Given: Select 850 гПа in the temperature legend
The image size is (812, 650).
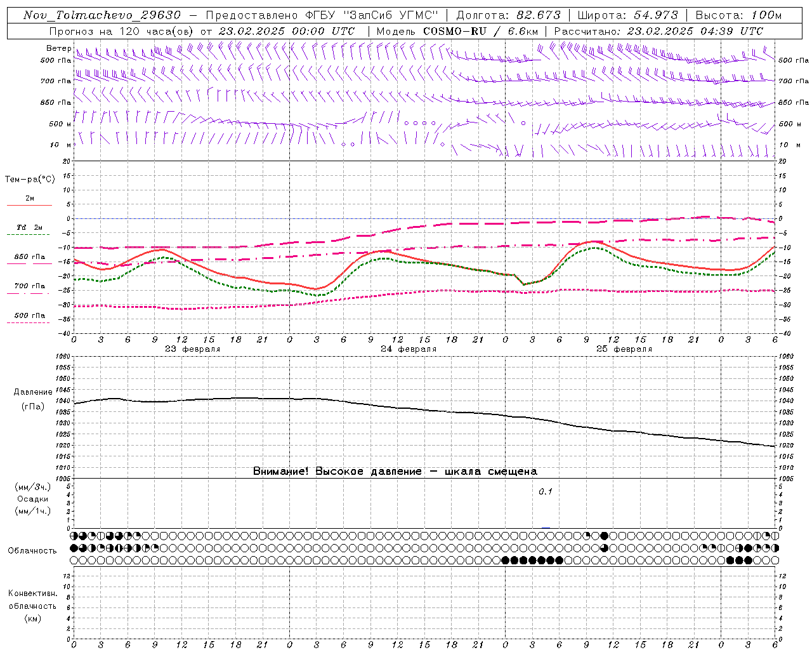Looking at the screenshot, I should pyautogui.click(x=30, y=257).
